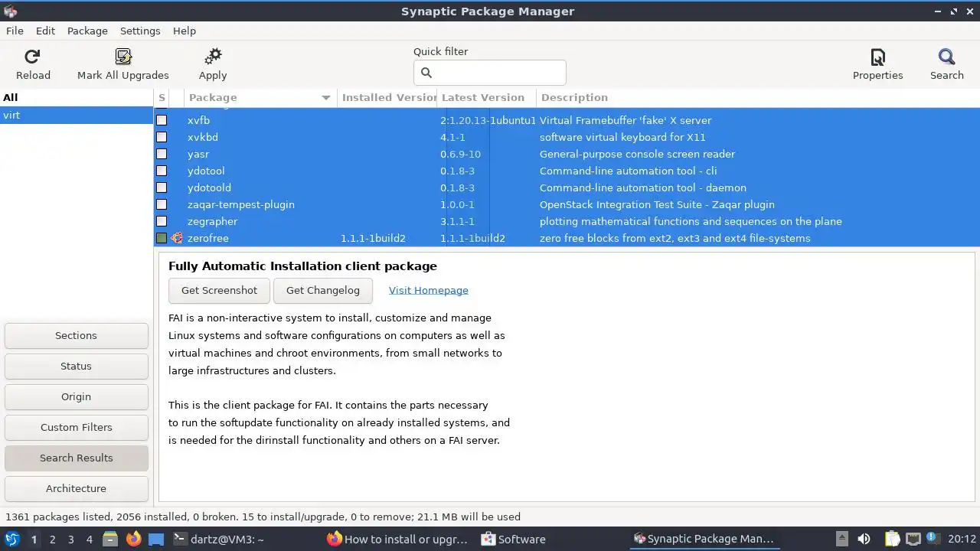Click the 'Virtual Framebuffer fake X server' description

pyautogui.click(x=626, y=120)
